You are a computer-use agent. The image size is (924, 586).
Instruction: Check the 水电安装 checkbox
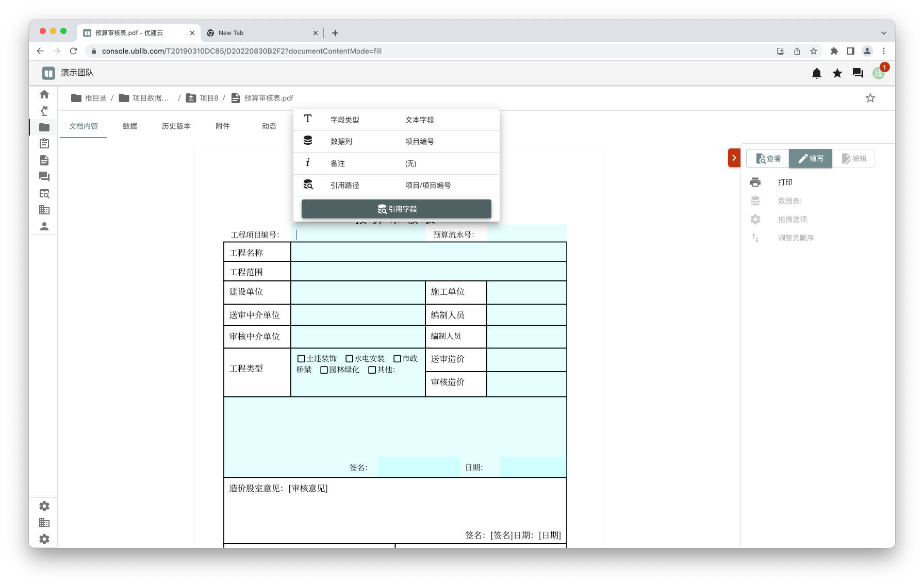pyautogui.click(x=349, y=359)
